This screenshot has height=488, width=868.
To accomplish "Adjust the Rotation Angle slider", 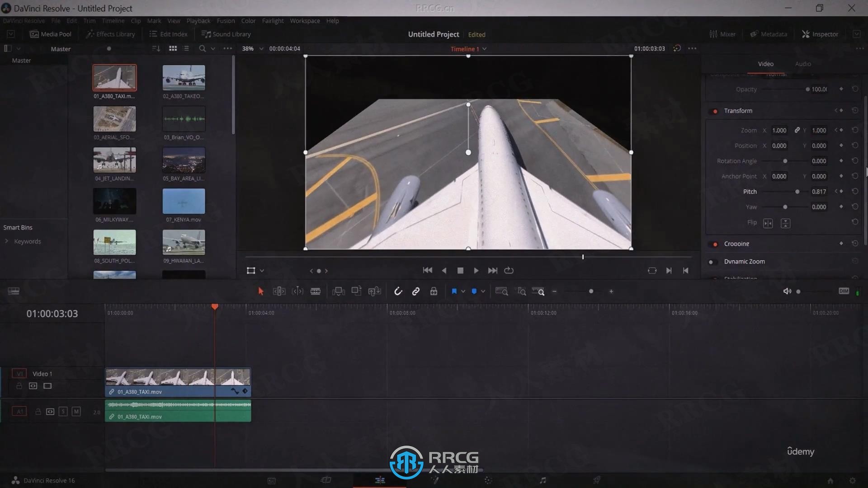I will (x=786, y=161).
